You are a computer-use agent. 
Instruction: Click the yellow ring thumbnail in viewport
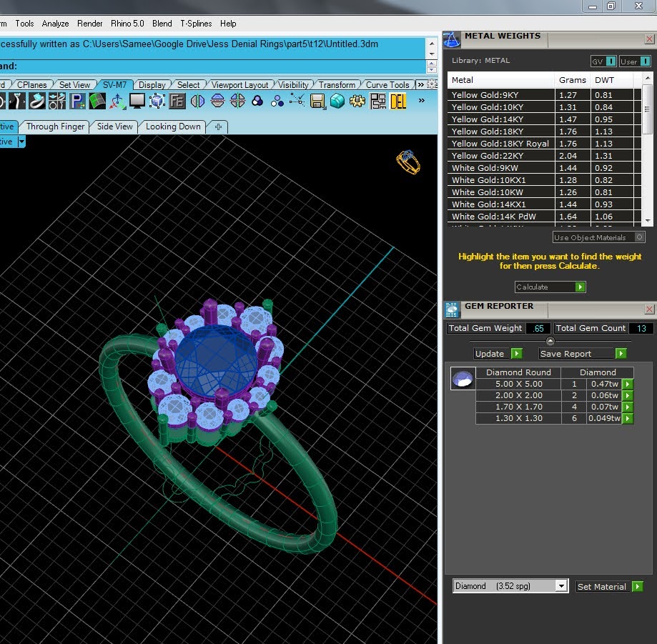tap(407, 162)
